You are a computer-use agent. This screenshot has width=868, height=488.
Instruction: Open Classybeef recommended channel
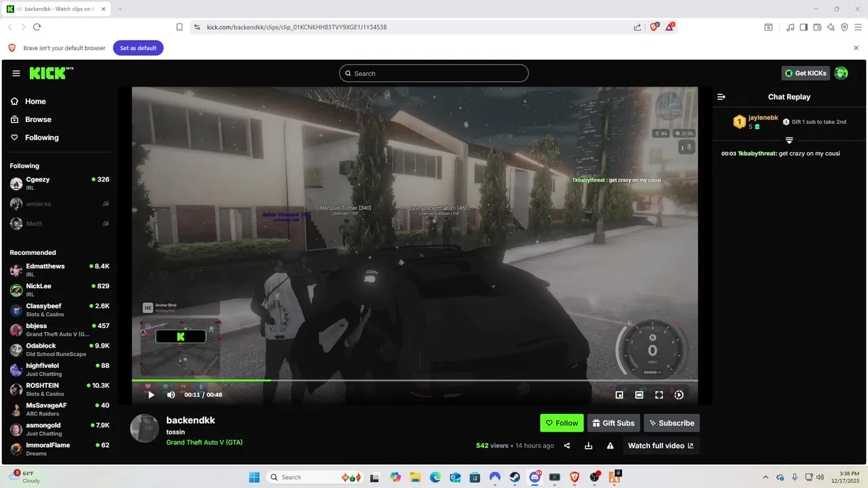[59, 310]
